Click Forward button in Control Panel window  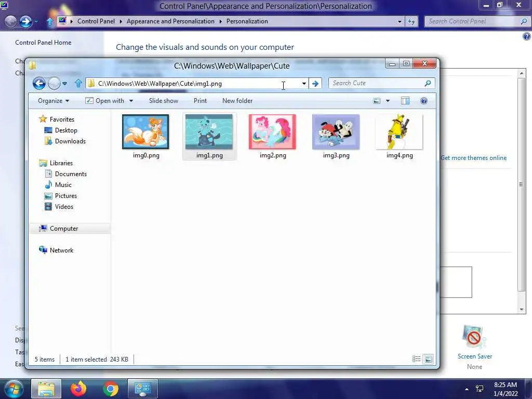pos(25,22)
